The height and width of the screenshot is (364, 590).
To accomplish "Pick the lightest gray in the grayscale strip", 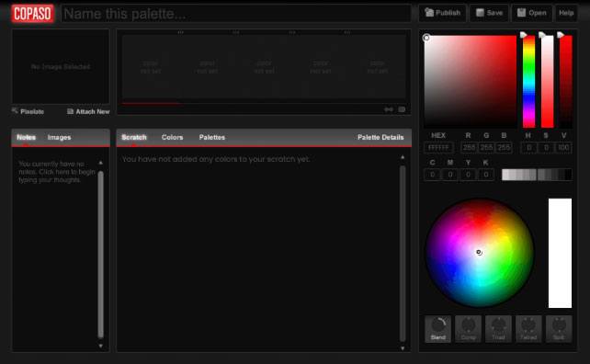I will (505, 175).
